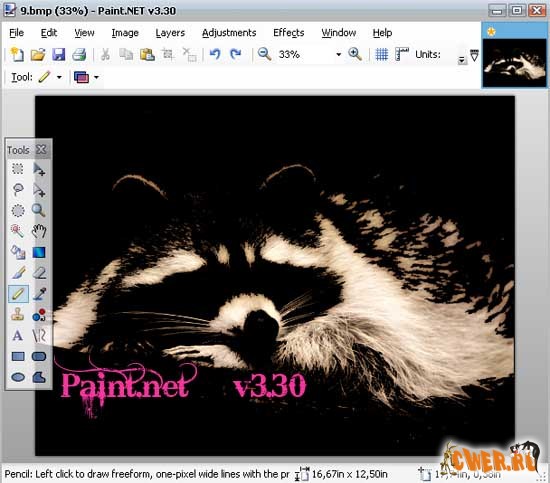Select the Zoom tool in Tools panel
The image size is (550, 483).
click(x=39, y=210)
